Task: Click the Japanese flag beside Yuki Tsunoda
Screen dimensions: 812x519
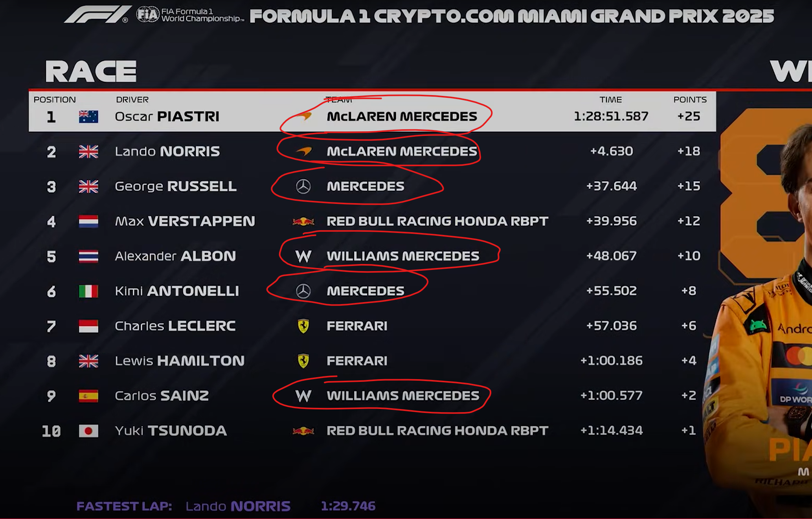Action: point(88,431)
